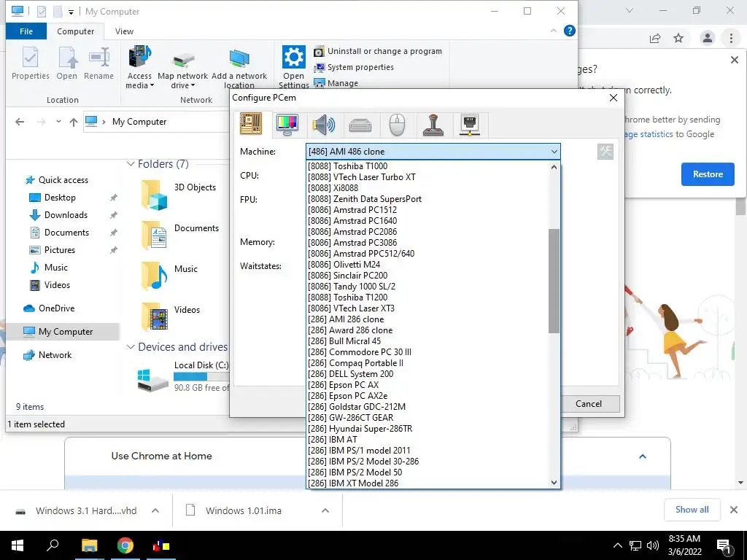The height and width of the screenshot is (560, 747).
Task: Switch to the View ribbon tab
Action: click(124, 31)
